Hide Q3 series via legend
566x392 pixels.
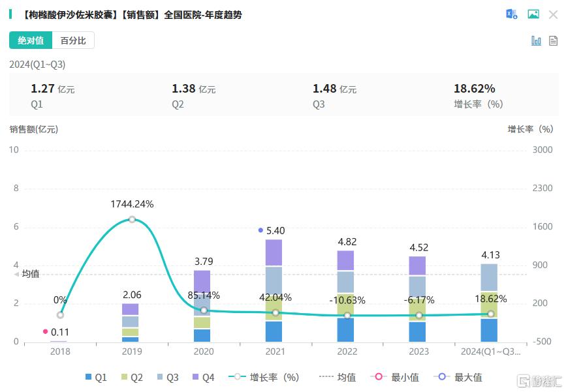168,377
